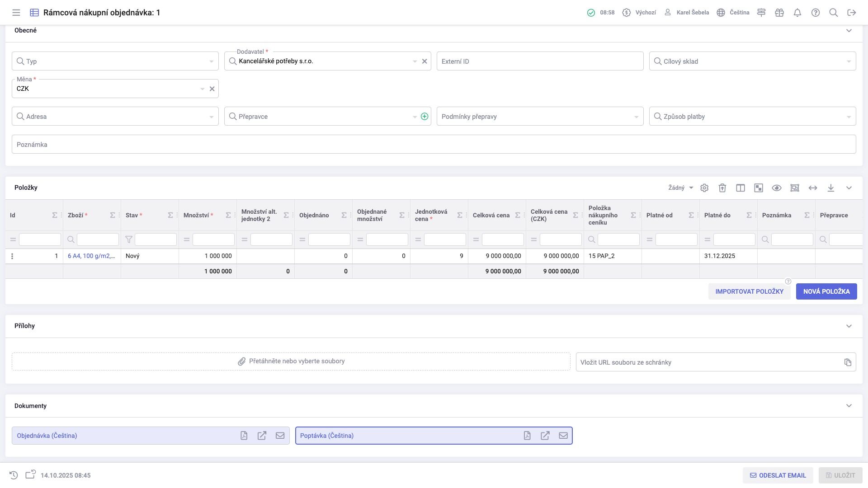
Task: Open the 6 A4, 100 g/m2 goods link
Action: [91, 256]
